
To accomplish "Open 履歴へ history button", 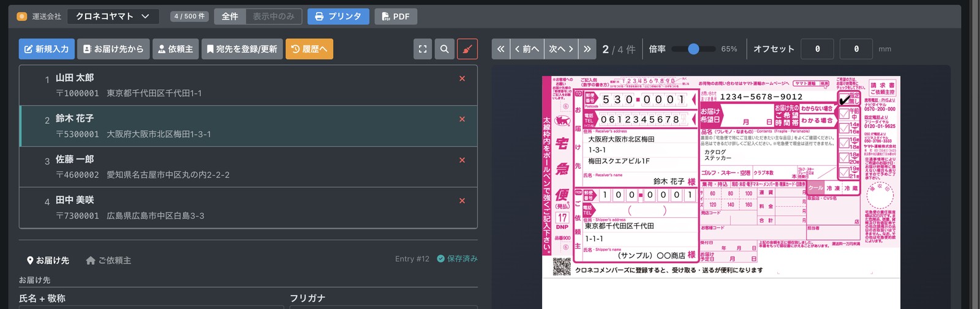I will tap(309, 49).
